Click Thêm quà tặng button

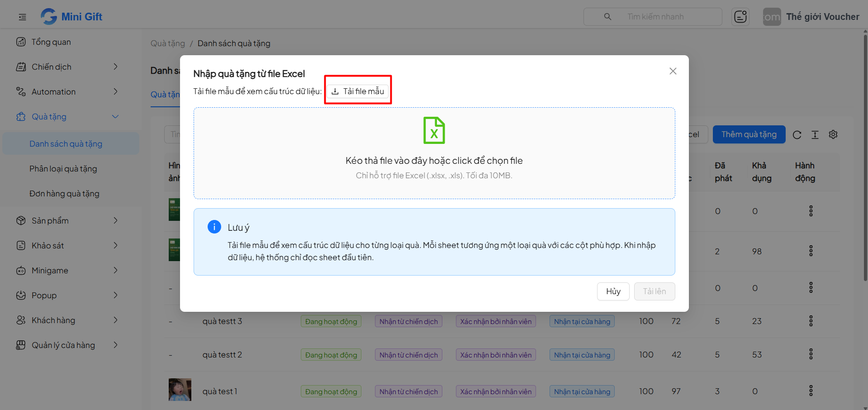[749, 134]
